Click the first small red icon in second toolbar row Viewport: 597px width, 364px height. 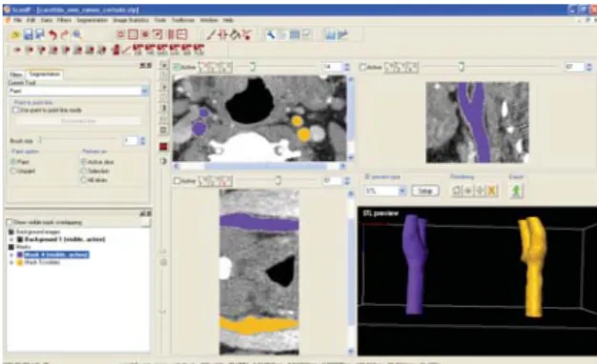tap(17, 50)
